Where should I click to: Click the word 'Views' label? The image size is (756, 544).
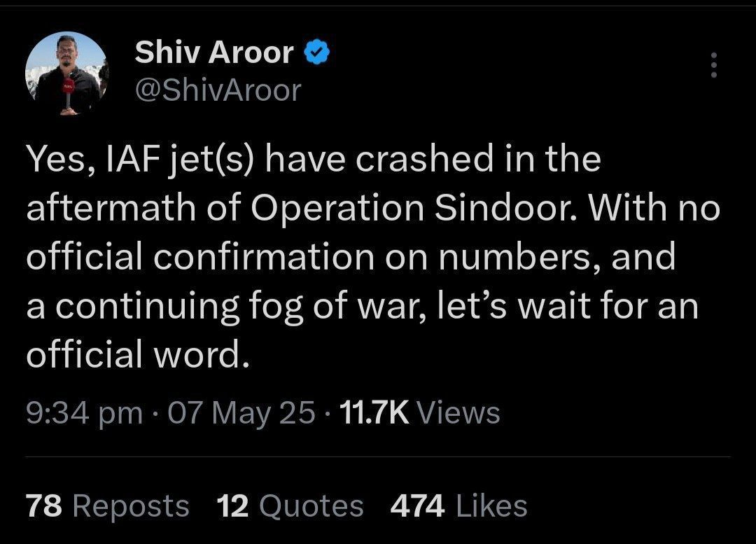coord(458,413)
